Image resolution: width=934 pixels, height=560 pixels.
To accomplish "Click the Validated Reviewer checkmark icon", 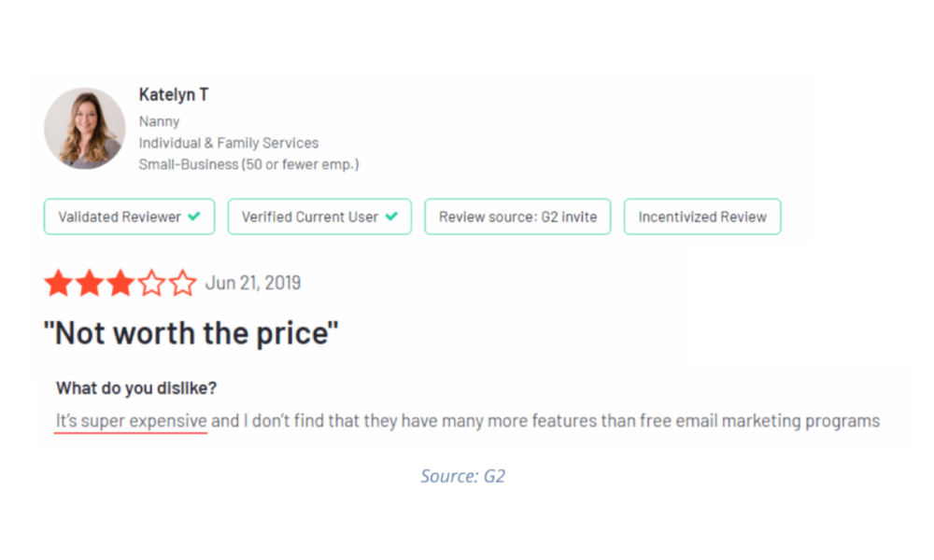I will click(x=194, y=217).
